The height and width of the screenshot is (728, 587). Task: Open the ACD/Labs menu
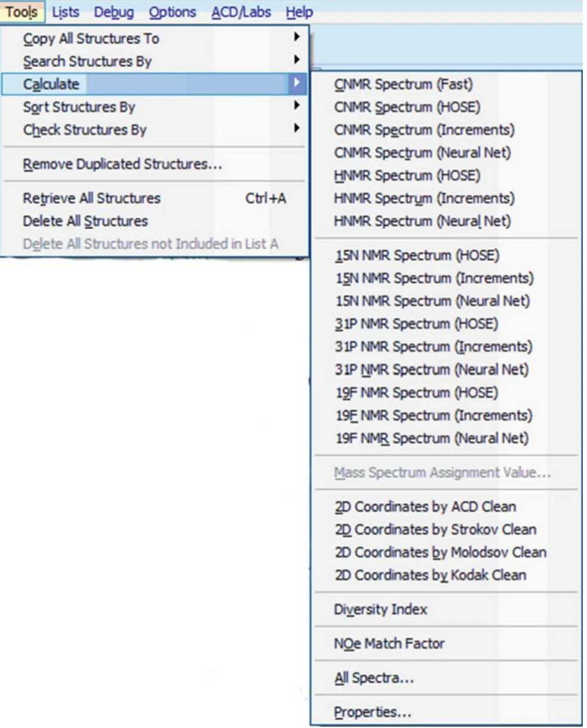pyautogui.click(x=241, y=11)
